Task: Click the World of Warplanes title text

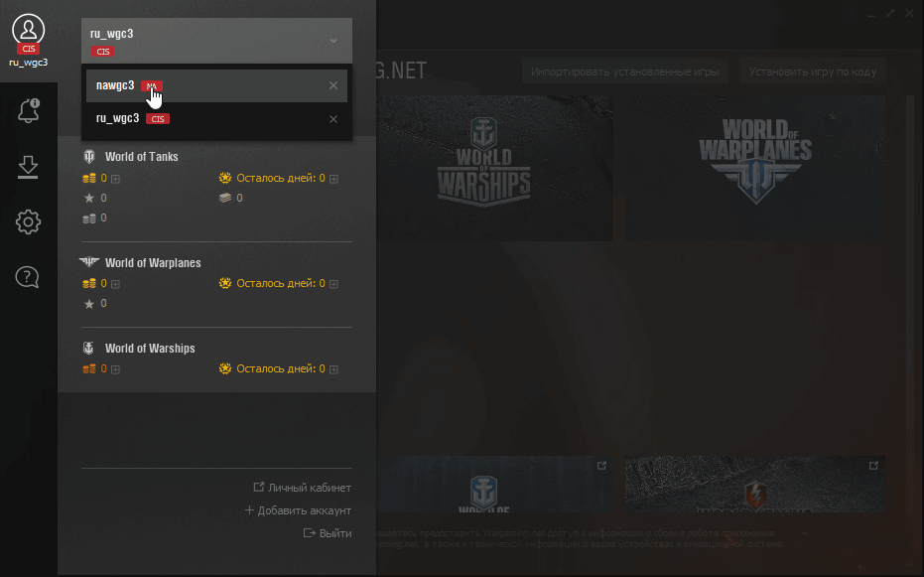Action: coord(153,263)
